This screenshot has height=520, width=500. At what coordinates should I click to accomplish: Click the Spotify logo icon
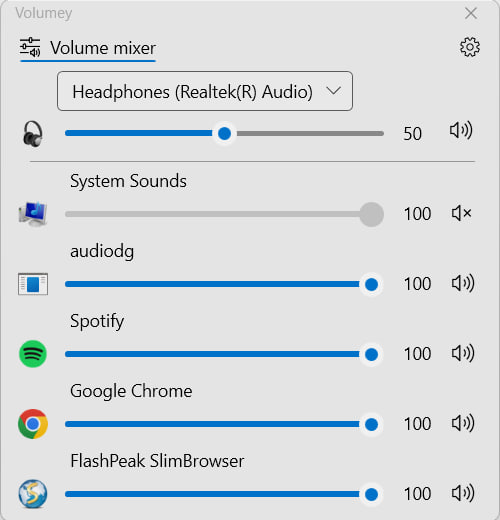point(33,354)
